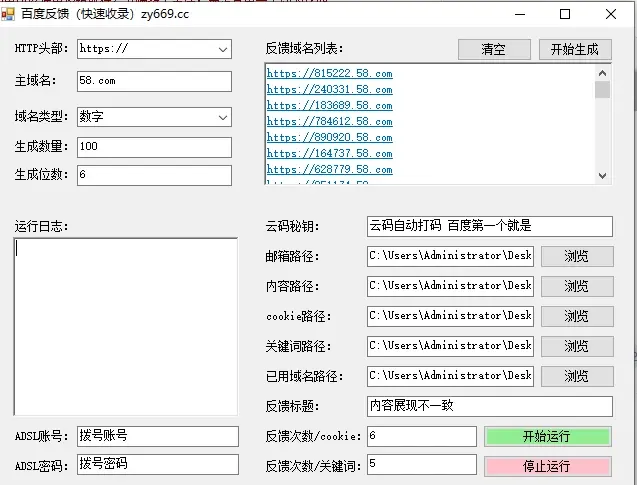
Task: Click the 生成数量 input field
Action: pos(154,146)
